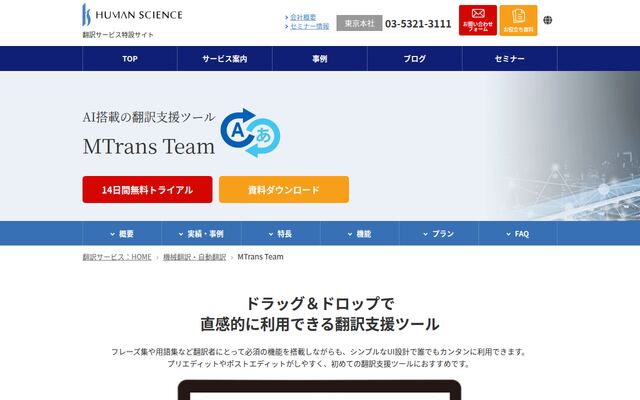Jump to the 実績・事例 section anchor

pos(201,233)
